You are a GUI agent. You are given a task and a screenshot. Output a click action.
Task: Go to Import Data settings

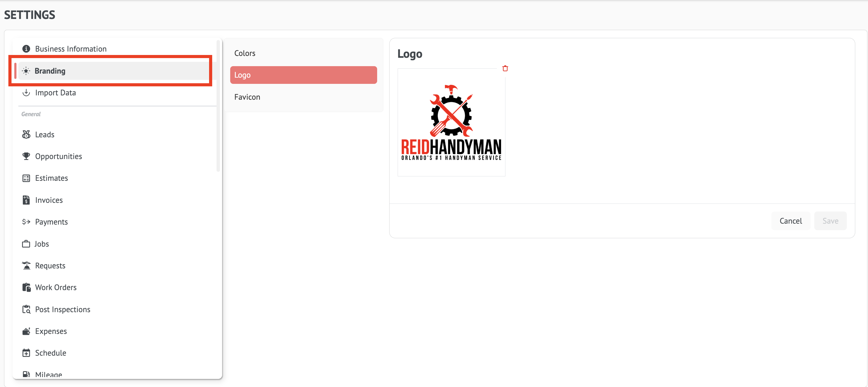pos(55,93)
